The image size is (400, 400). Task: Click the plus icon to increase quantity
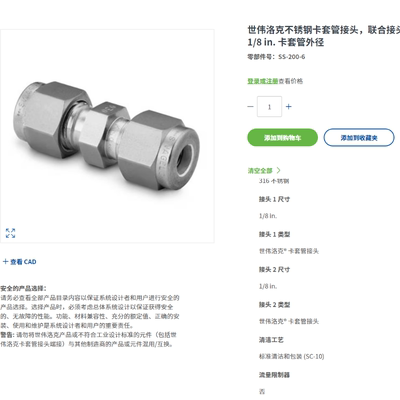tap(289, 107)
